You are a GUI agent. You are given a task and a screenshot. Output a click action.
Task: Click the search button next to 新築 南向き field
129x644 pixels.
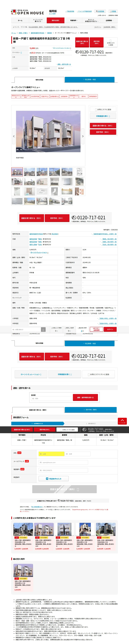43,330
